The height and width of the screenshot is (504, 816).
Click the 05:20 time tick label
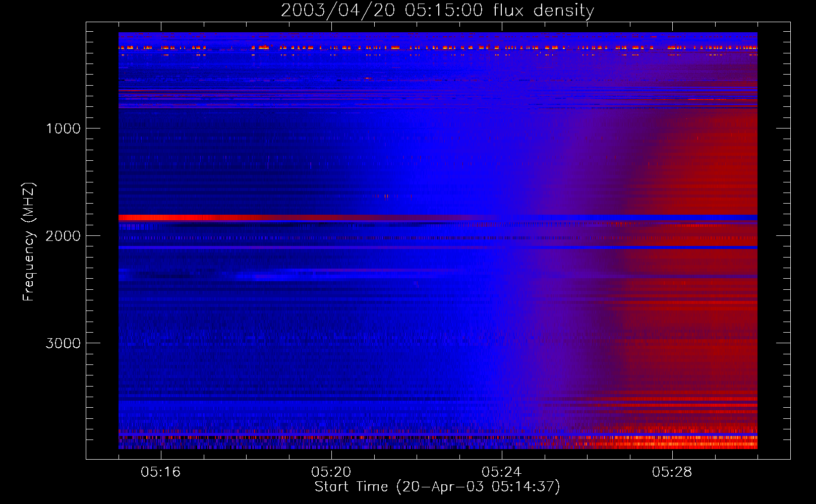pos(331,472)
